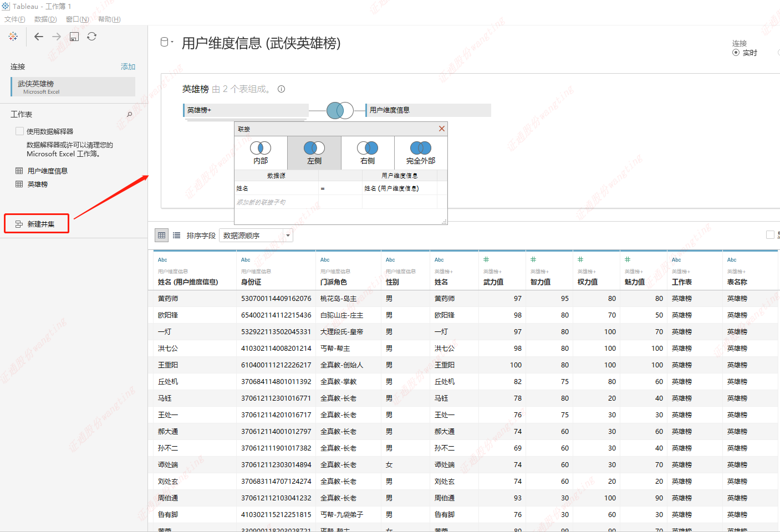Click cell 370612112103041232
The height and width of the screenshot is (532, 780).
pyautogui.click(x=276, y=498)
